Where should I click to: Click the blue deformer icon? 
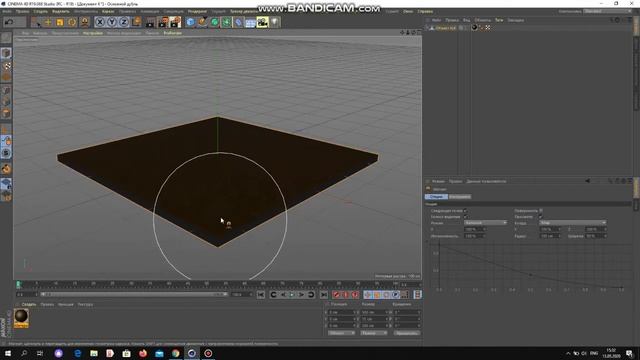[x=238, y=22]
